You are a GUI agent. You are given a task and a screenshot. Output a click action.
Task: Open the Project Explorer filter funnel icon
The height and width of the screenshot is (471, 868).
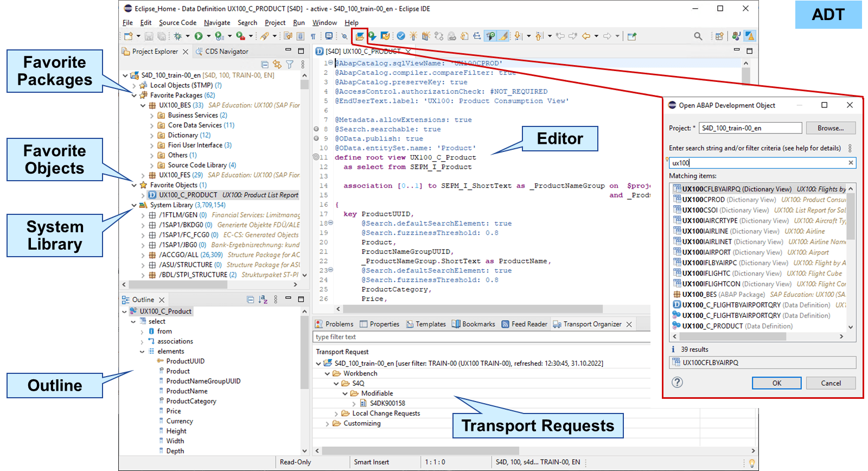pyautogui.click(x=290, y=65)
